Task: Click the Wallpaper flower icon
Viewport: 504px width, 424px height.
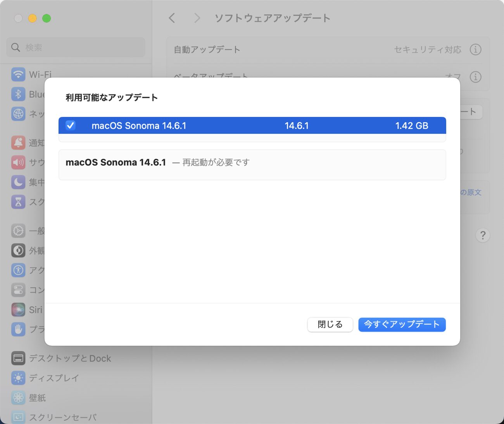Action: (18, 398)
